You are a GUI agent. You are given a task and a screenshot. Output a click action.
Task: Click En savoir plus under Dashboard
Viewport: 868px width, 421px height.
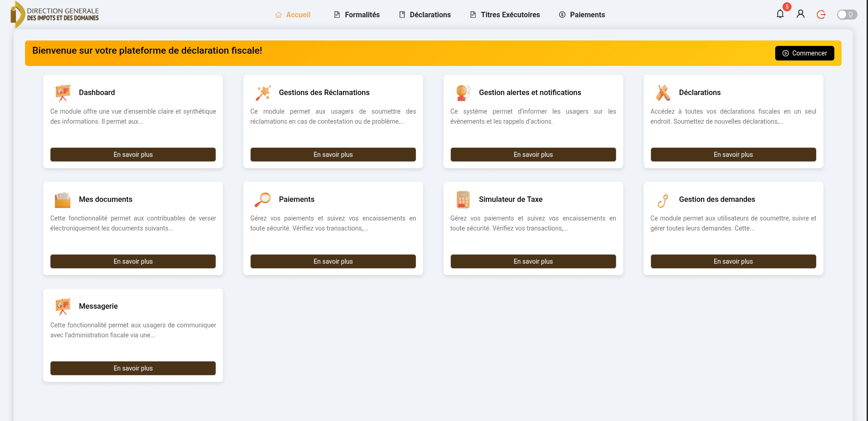pos(133,155)
